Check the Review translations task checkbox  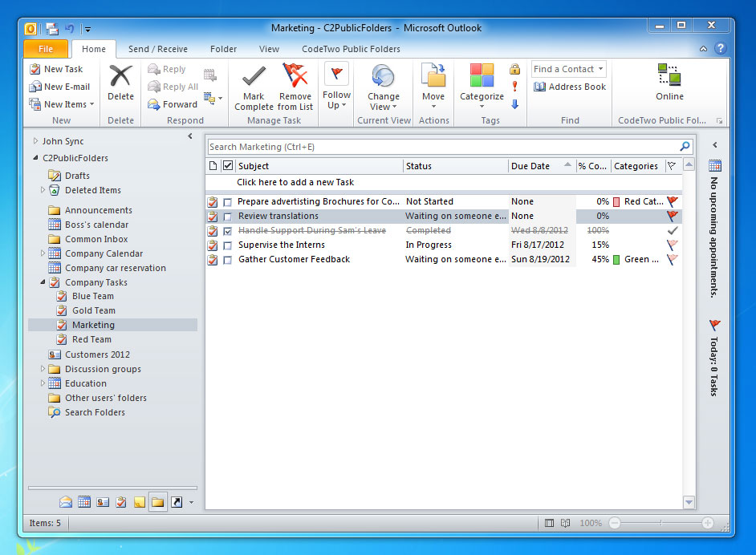tap(228, 217)
